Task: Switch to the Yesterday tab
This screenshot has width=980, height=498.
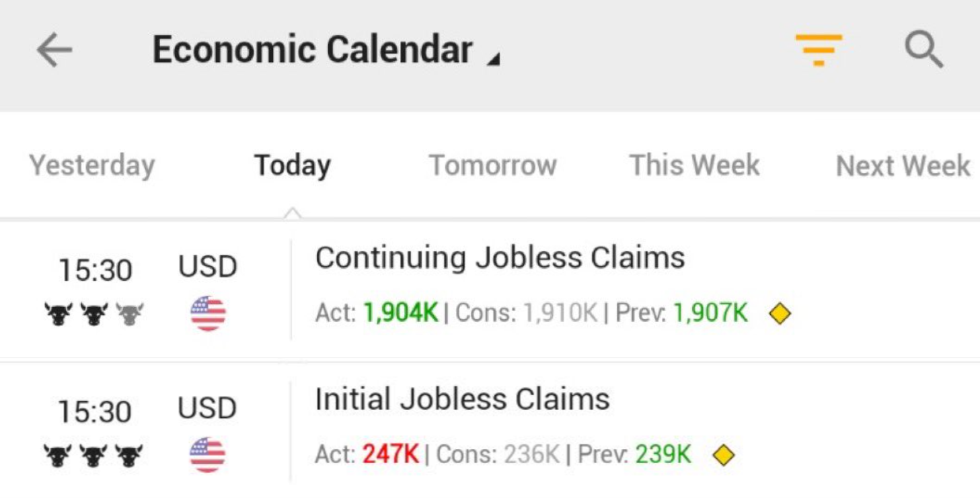Action: click(92, 165)
